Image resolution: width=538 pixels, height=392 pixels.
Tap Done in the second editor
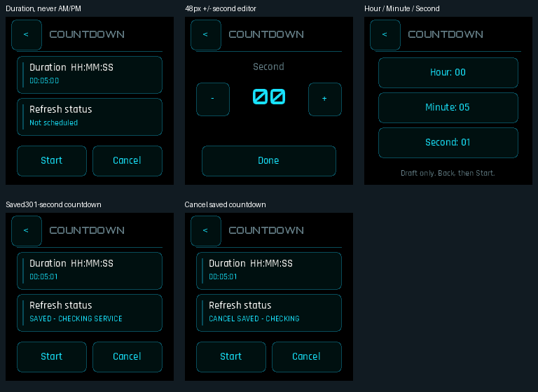coord(269,161)
